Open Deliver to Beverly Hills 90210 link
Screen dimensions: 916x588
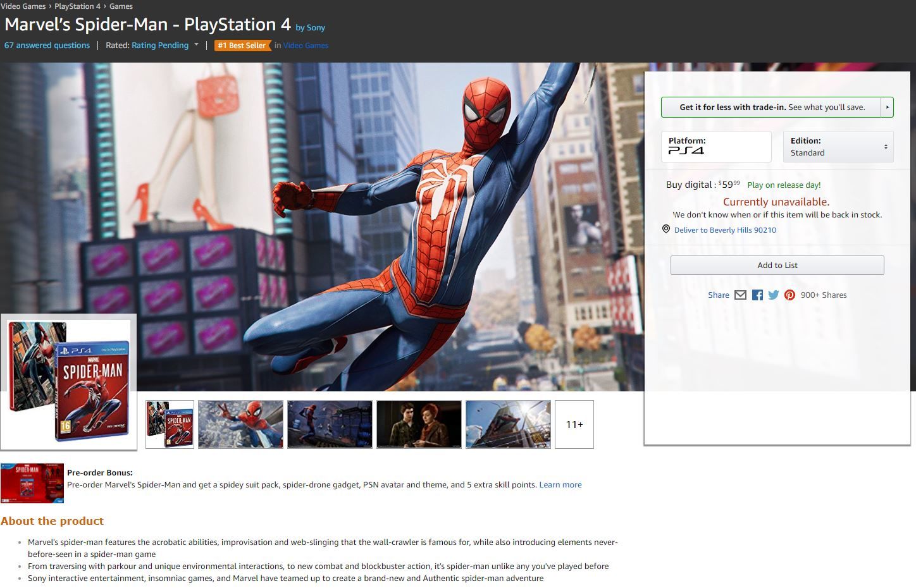pos(725,230)
